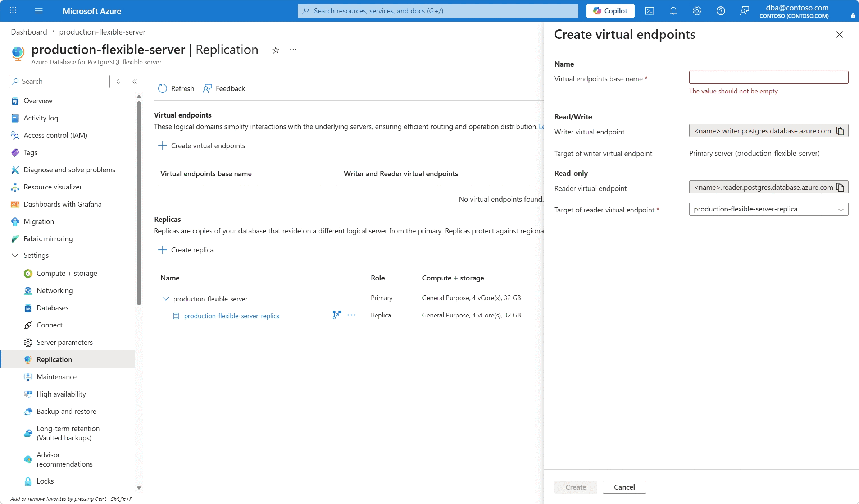Open the more options ellipsis beside the title
This screenshot has height=504, width=859.
(293, 50)
